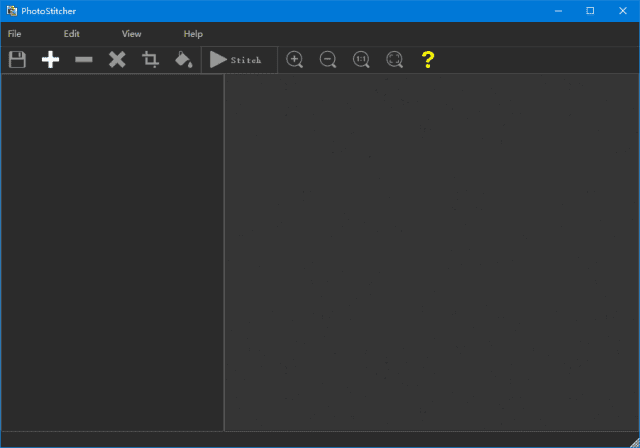Open the View menu

click(131, 34)
